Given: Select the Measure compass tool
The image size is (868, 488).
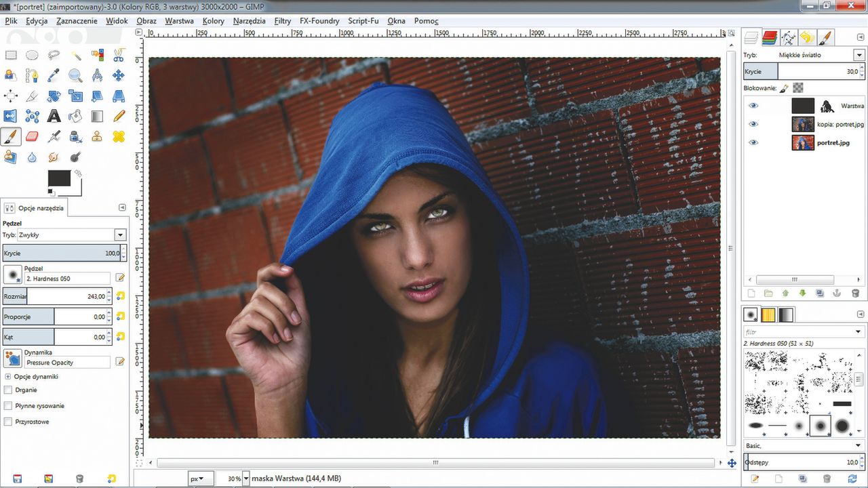Looking at the screenshot, I should (x=97, y=76).
